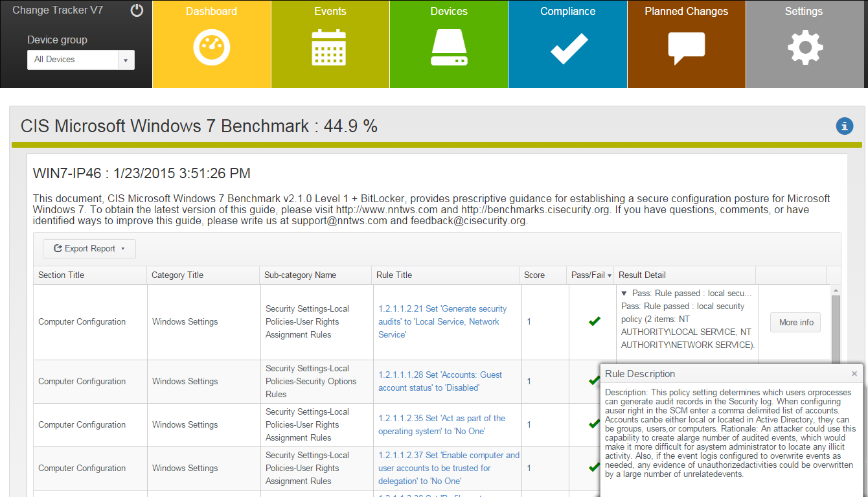Open the Export Report dropdown
868x497 pixels.
coord(89,249)
